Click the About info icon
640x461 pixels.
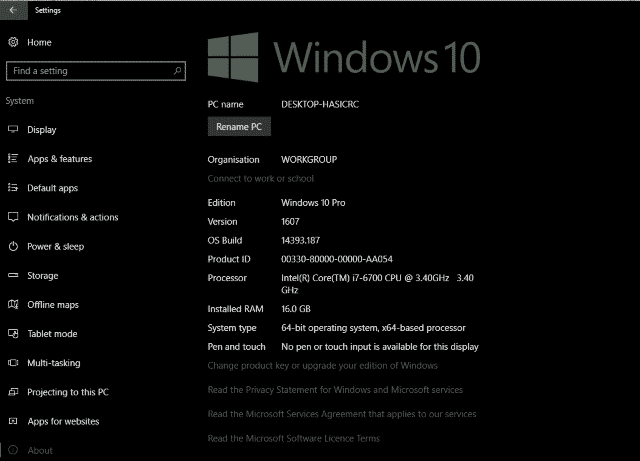tap(13, 450)
